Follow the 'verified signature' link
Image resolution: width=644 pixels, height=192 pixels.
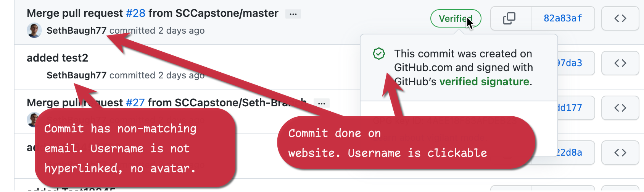pos(484,81)
